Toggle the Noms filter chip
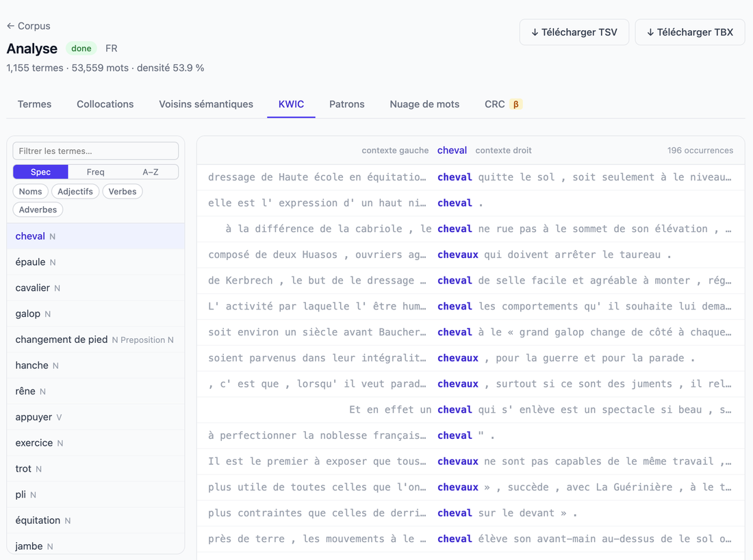This screenshot has height=560, width=753. (x=30, y=191)
